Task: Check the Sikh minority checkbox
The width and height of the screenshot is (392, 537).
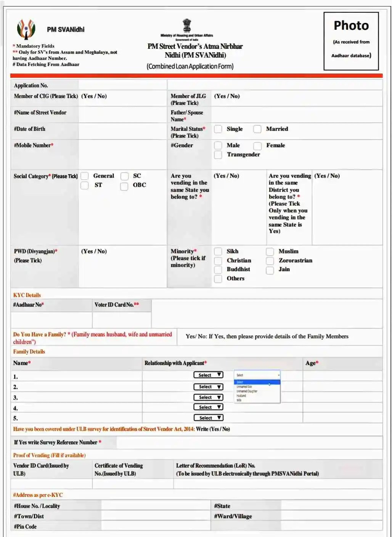Action: [x=218, y=252]
